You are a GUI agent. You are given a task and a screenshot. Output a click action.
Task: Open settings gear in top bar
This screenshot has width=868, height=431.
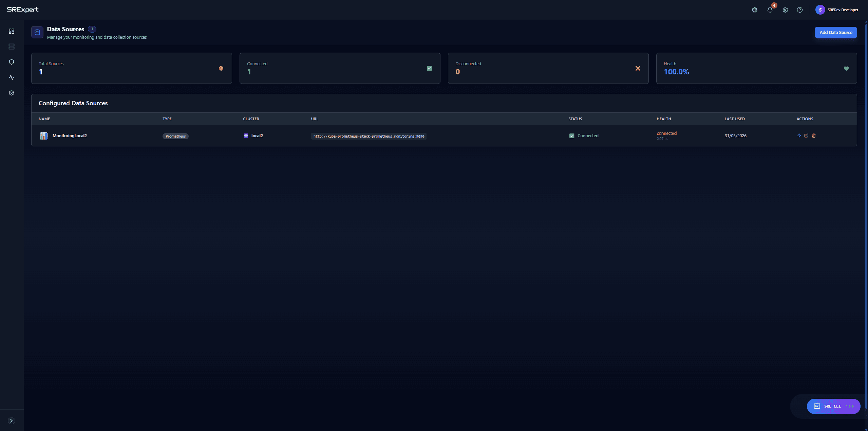[785, 10]
